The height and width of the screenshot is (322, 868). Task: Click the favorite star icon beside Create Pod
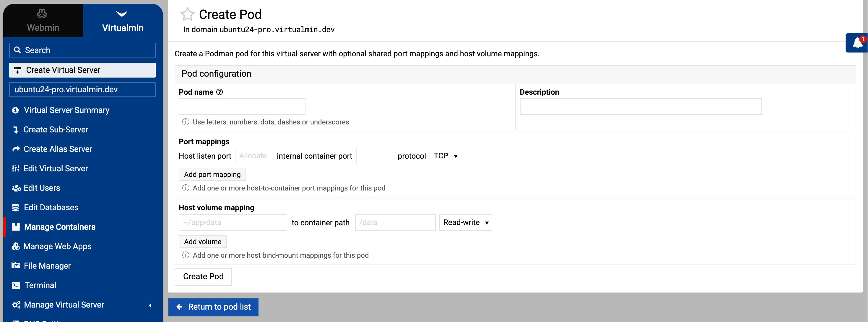(x=187, y=14)
